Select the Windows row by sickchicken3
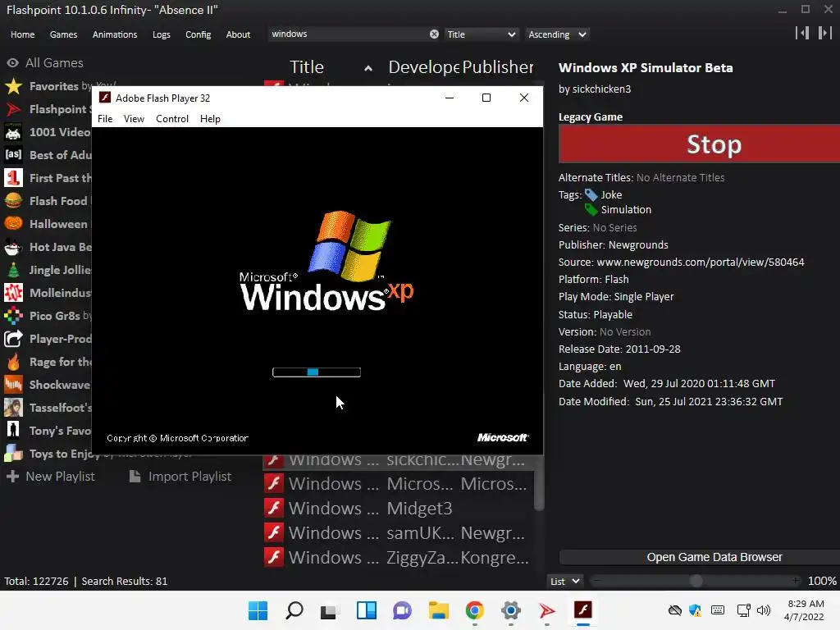The width and height of the screenshot is (840, 630). (398, 461)
